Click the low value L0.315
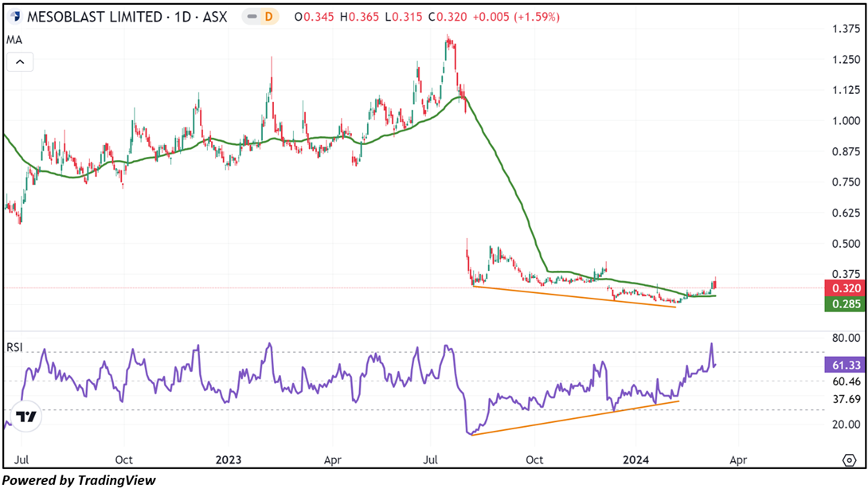The height and width of the screenshot is (489, 868). [403, 18]
